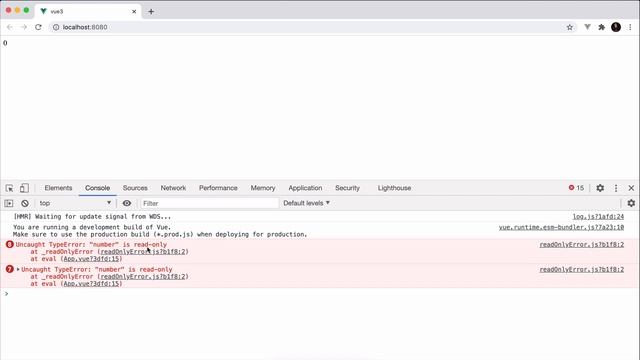
Task: Expand the second Uncaught TypeError message
Action: (x=18, y=269)
